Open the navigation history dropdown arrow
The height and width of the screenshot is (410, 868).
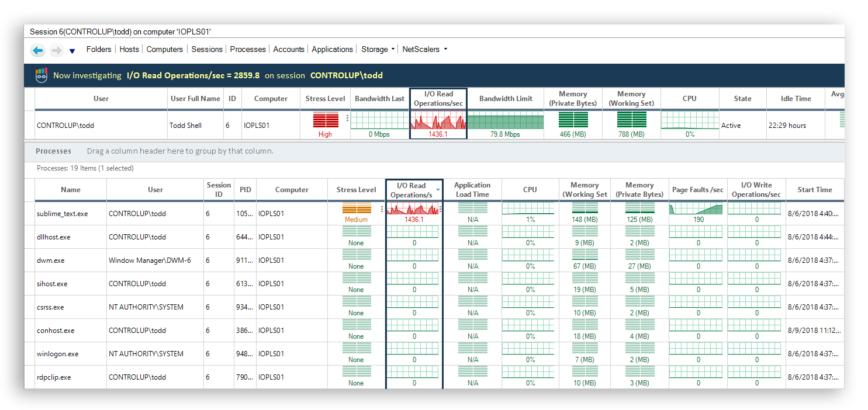(x=72, y=51)
